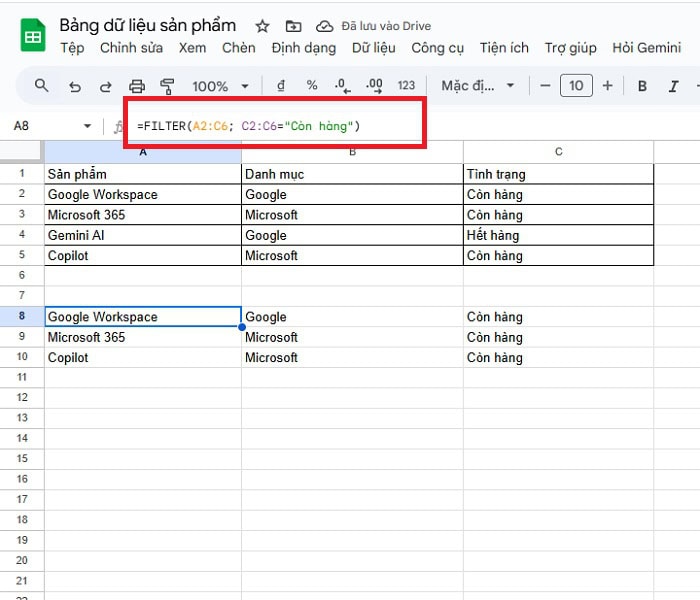The width and height of the screenshot is (700, 600).
Task: Open the Google Sheets home icon
Action: (x=33, y=35)
